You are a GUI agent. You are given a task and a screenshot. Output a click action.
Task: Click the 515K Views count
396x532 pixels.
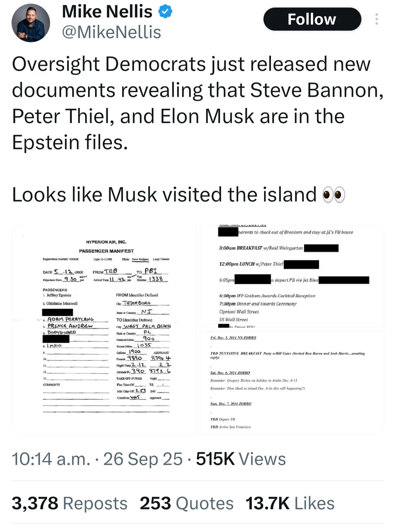tap(241, 459)
